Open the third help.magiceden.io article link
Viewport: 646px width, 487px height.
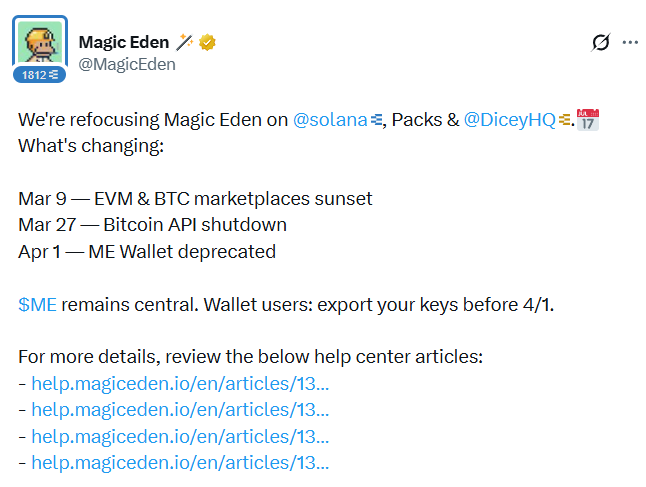180,436
